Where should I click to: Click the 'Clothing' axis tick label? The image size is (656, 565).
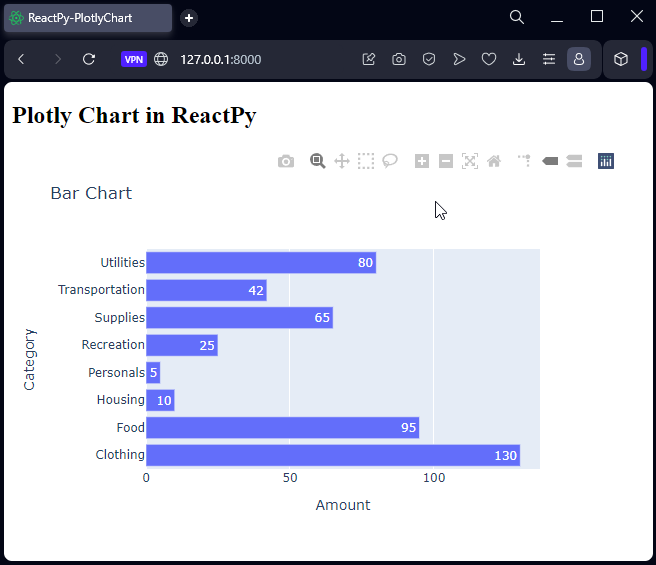tap(120, 455)
